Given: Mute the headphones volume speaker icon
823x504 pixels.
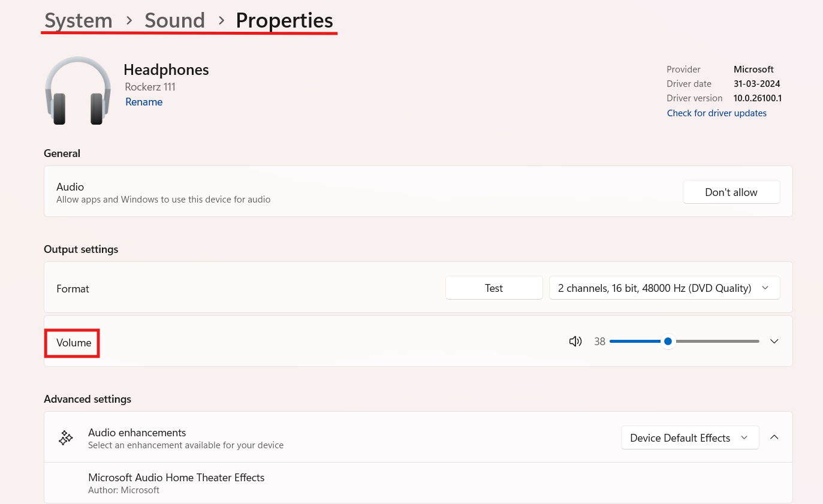Looking at the screenshot, I should tap(575, 342).
